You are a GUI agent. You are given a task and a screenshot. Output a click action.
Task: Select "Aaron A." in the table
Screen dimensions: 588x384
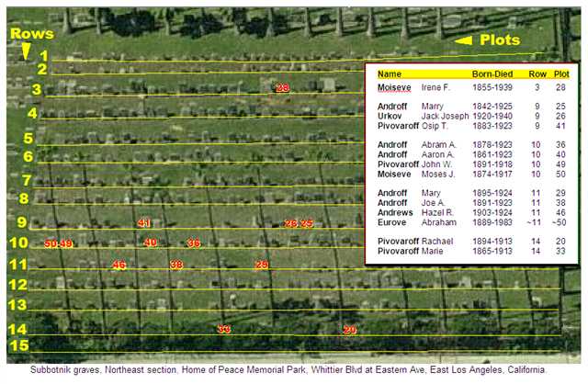437,154
